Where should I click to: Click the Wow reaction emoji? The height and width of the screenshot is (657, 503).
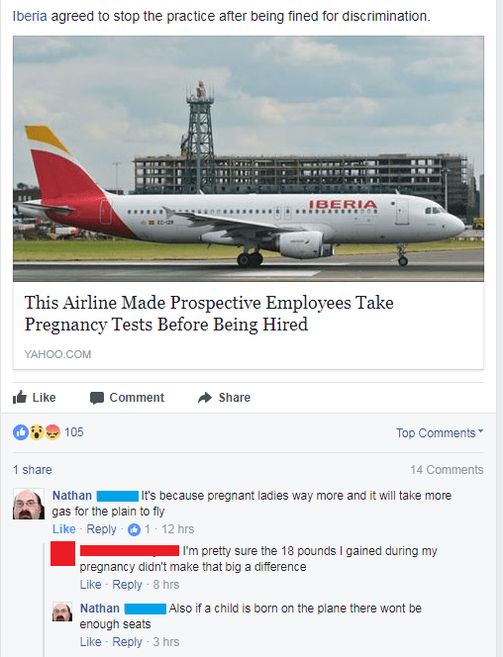[37, 432]
